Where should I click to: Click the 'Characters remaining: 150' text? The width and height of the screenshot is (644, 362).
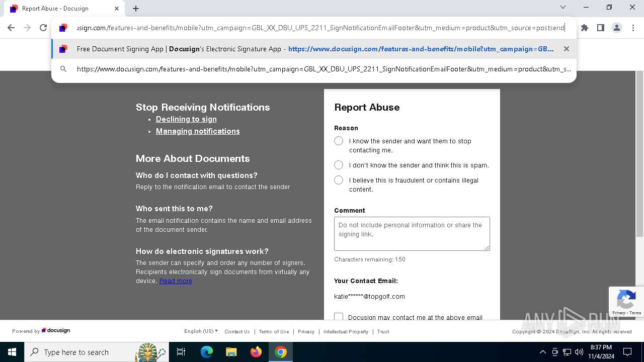[x=370, y=259]
